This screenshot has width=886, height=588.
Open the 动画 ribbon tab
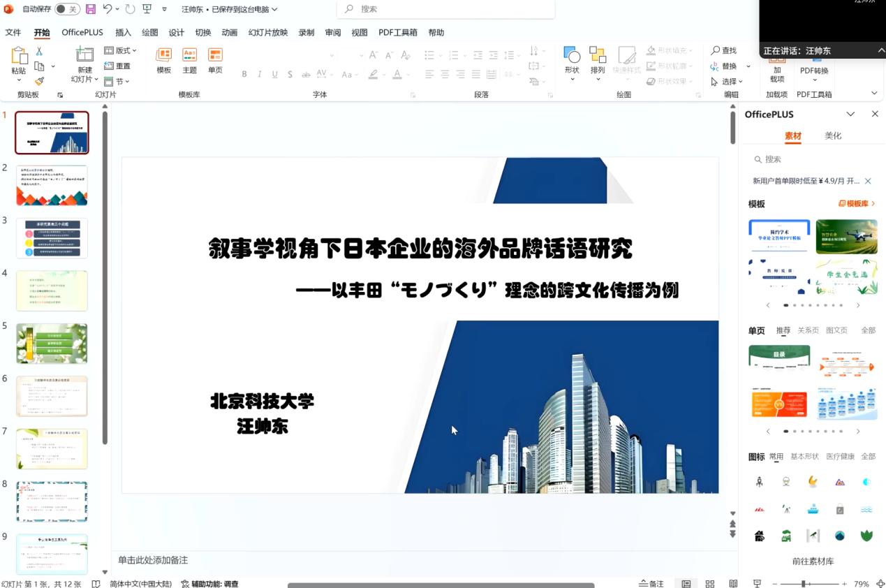tap(230, 33)
